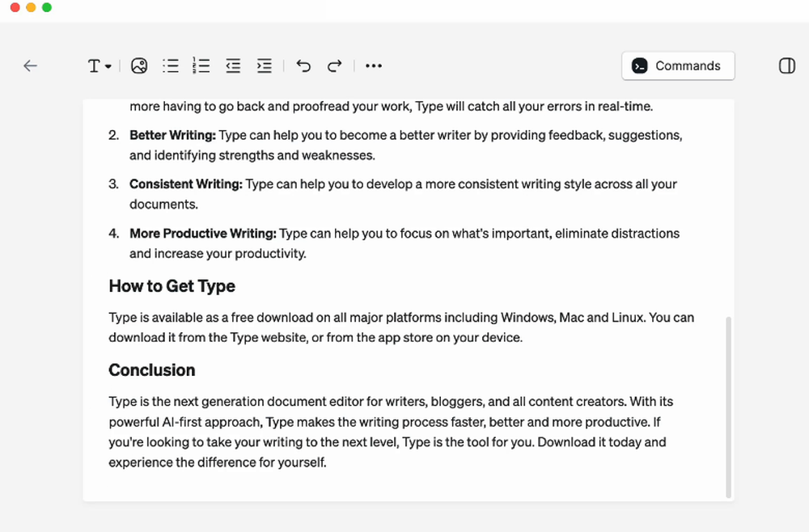The height and width of the screenshot is (532, 809).
Task: Open the ellipsis overflow menu
Action: point(373,65)
